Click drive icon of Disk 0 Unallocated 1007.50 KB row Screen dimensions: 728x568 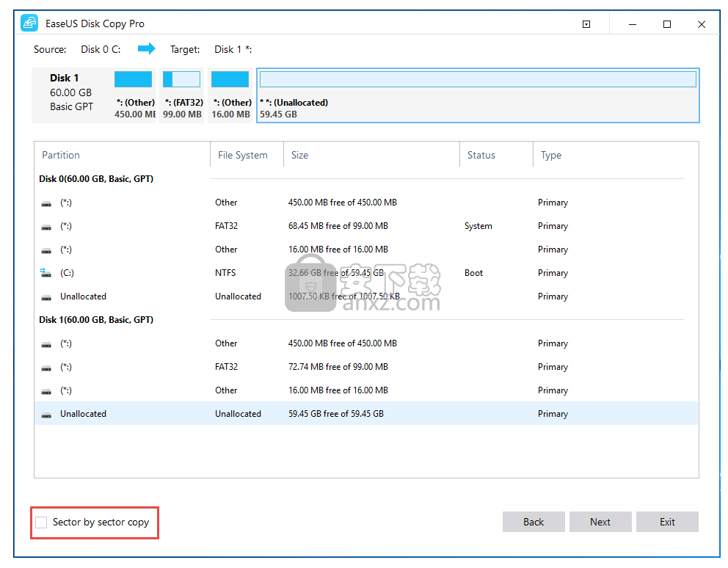pos(46,297)
